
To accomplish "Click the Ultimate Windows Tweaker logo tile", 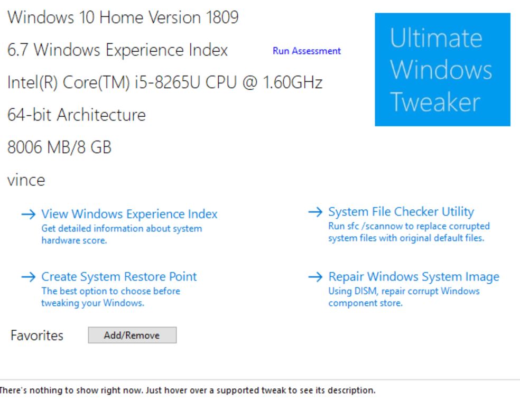I will (x=442, y=70).
